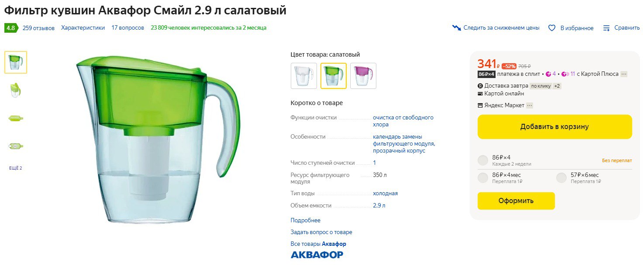Click the delivery tomorrow truck icon

[480, 86]
